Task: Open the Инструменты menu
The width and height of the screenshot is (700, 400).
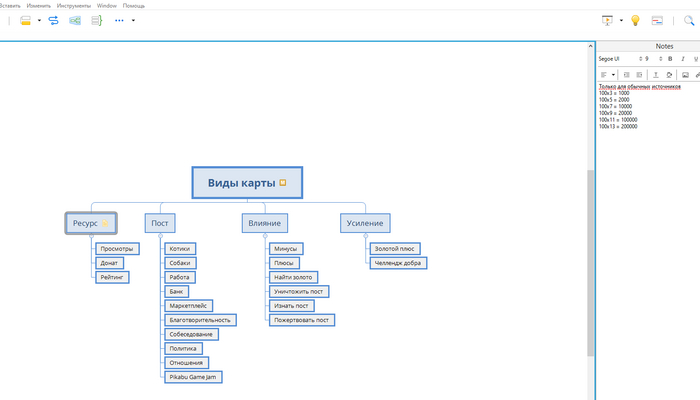Action: click(74, 6)
